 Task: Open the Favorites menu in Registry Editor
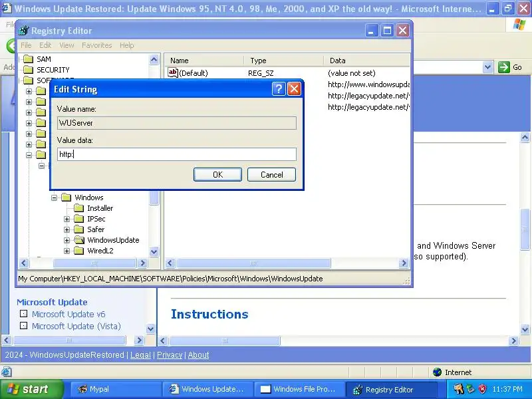[x=96, y=45]
